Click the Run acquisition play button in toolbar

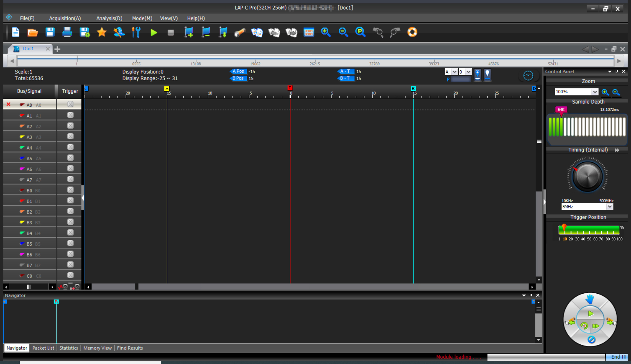click(x=153, y=33)
